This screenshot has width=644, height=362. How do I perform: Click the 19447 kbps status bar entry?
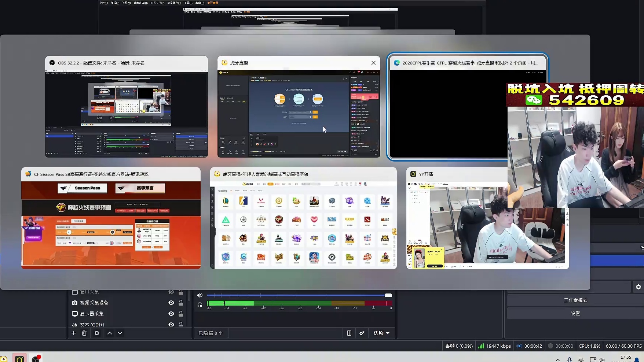click(495, 346)
